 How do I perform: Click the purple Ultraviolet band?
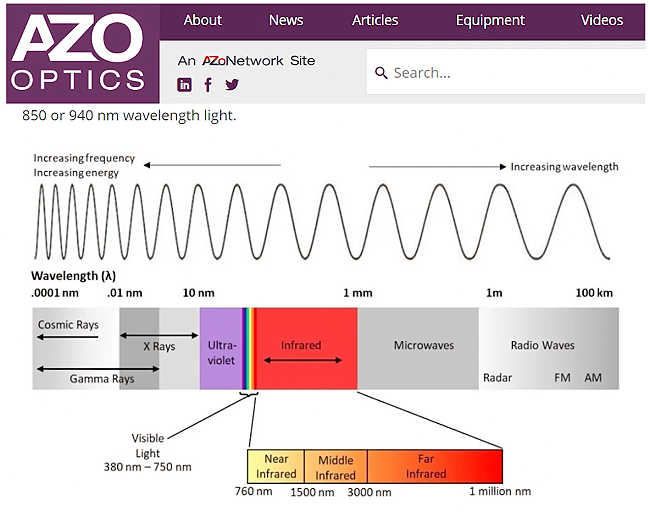click(x=221, y=347)
